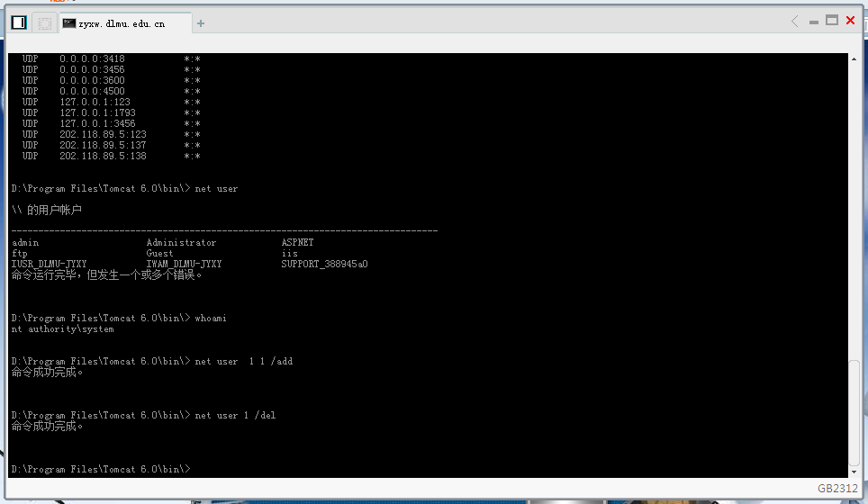Minimize the terminal window
868x504 pixels.
(x=814, y=22)
